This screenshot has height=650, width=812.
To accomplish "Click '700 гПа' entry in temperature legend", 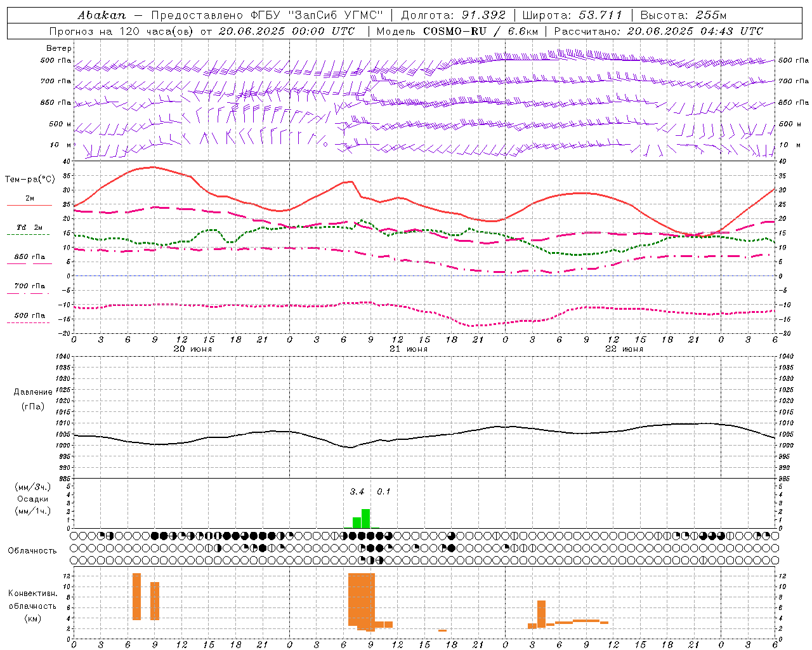I will pos(30,286).
